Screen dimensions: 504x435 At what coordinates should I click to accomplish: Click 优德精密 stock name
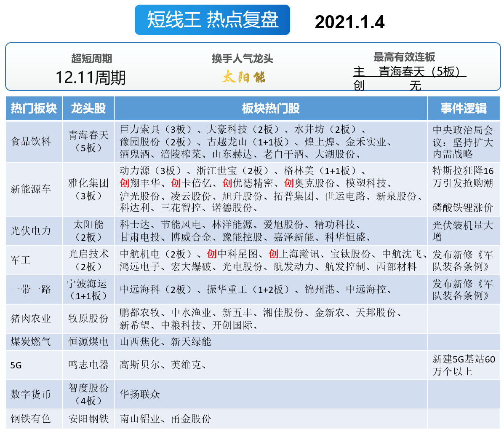coord(253,183)
